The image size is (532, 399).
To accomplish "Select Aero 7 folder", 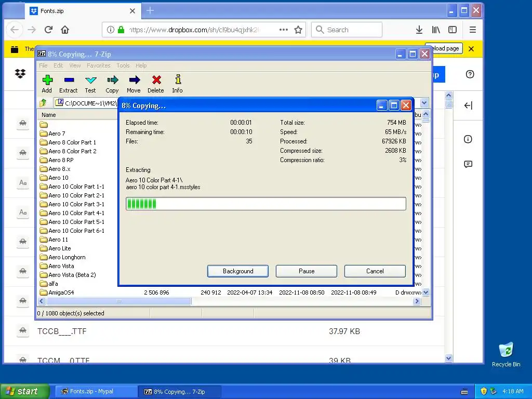I will tap(52, 134).
